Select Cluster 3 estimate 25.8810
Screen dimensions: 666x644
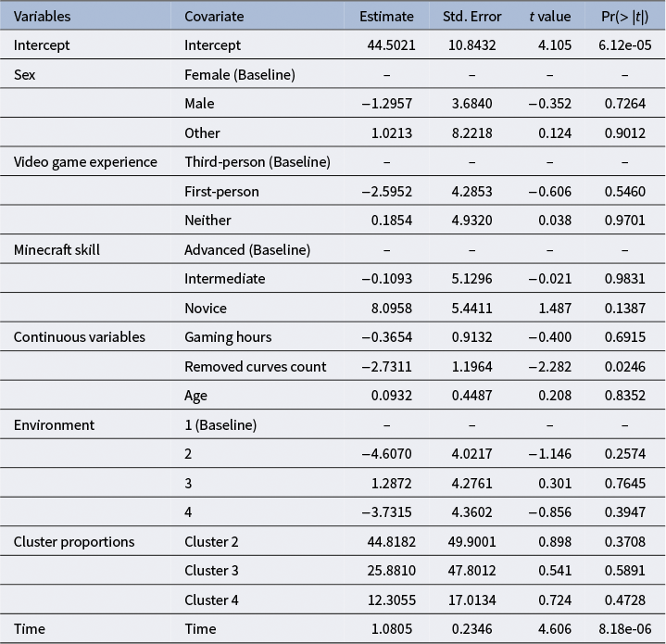pyautogui.click(x=391, y=571)
